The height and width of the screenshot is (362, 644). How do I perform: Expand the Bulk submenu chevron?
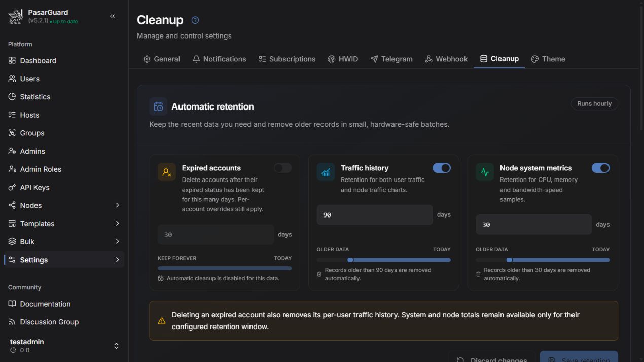pyautogui.click(x=117, y=241)
